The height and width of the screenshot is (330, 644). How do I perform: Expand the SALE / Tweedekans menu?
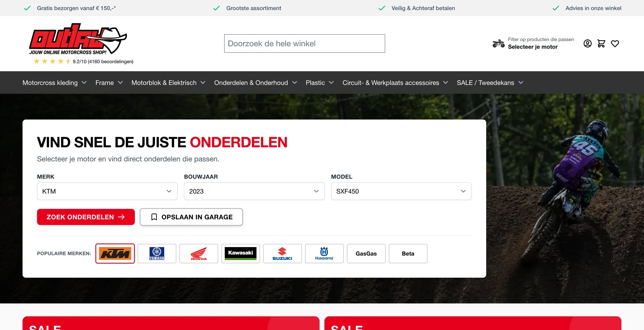pos(490,82)
